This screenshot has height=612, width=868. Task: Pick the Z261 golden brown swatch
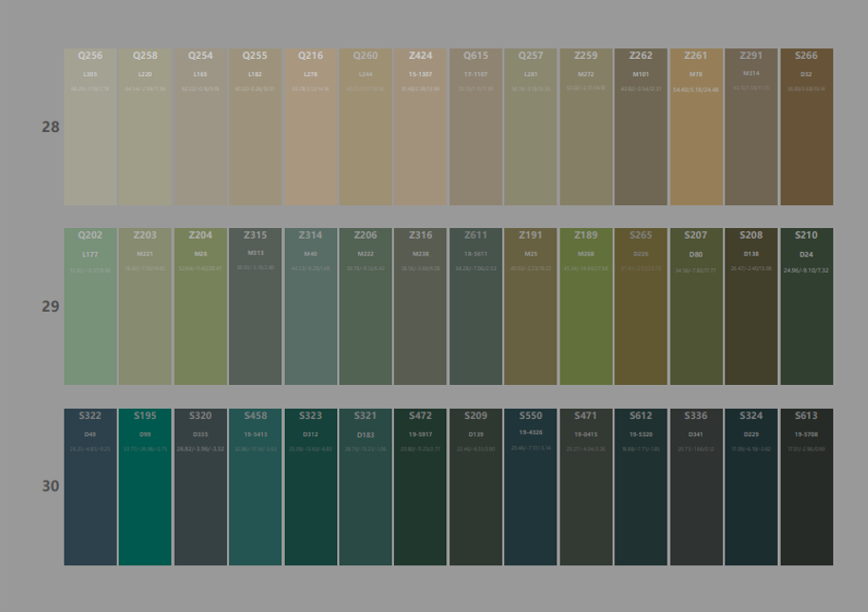(696, 127)
